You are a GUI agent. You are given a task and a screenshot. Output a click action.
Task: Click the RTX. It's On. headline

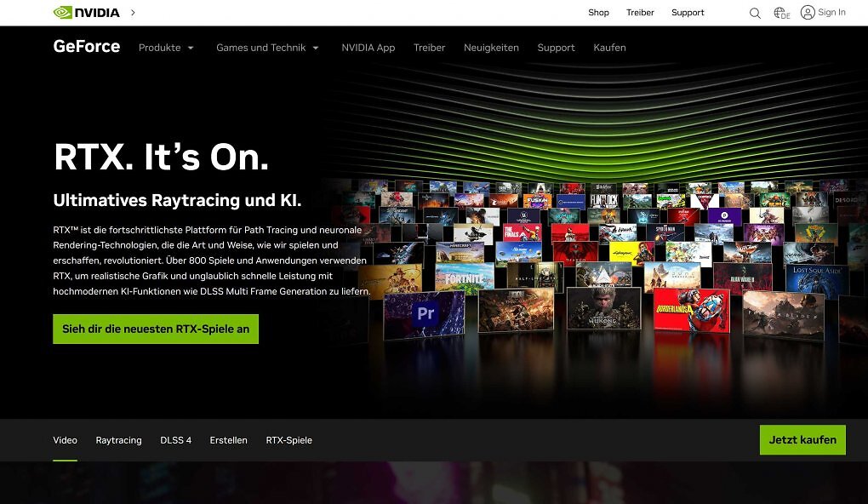coord(161,157)
